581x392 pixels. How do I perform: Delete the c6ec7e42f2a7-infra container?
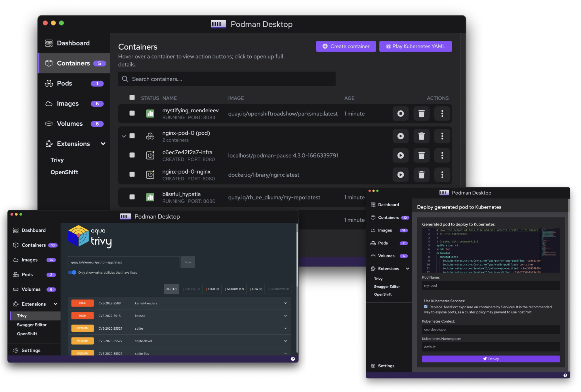coord(421,155)
